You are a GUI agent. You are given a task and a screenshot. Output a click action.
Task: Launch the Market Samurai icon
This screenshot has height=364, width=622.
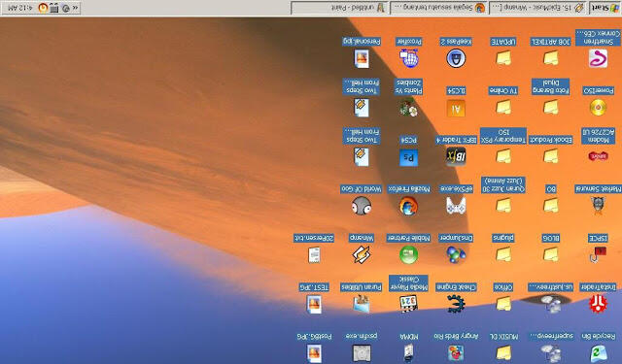pyautogui.click(x=598, y=206)
